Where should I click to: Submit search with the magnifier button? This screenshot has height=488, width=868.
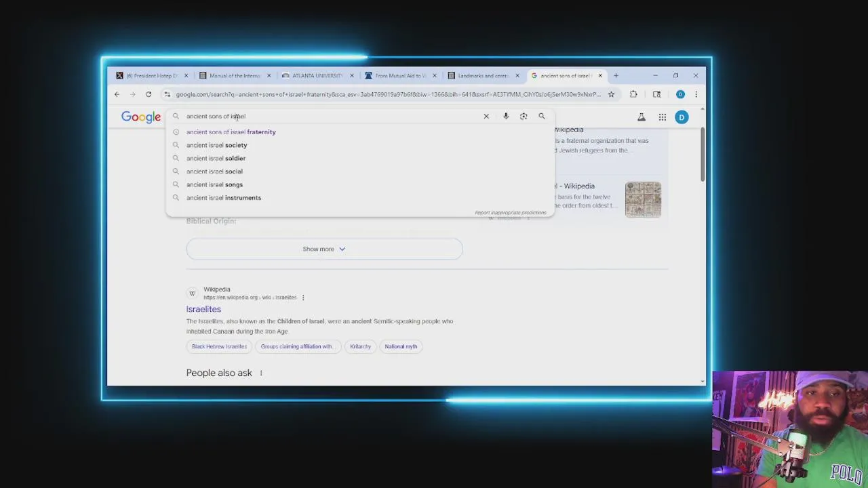542,117
